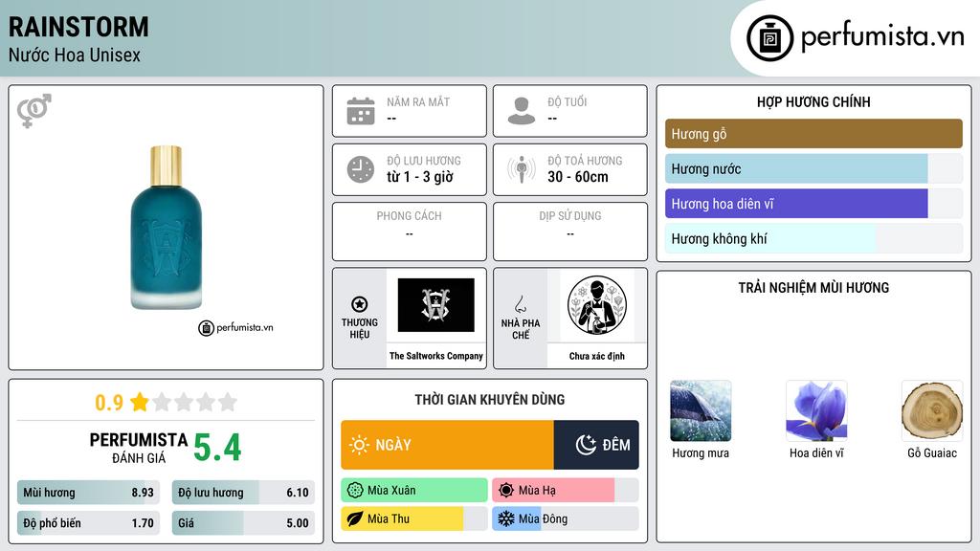Click the orange Ngày daytime segment
The height and width of the screenshot is (551, 980).
tap(448, 445)
